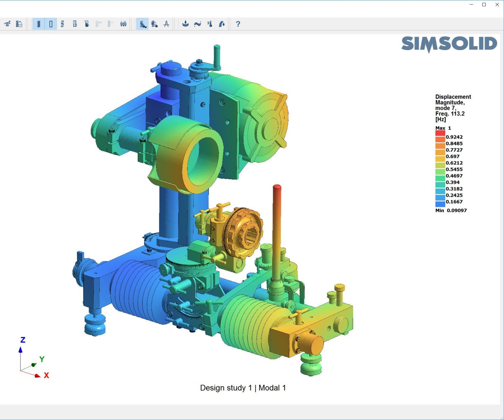Toggle the filled contour display button
The image size is (504, 420).
tap(38, 24)
